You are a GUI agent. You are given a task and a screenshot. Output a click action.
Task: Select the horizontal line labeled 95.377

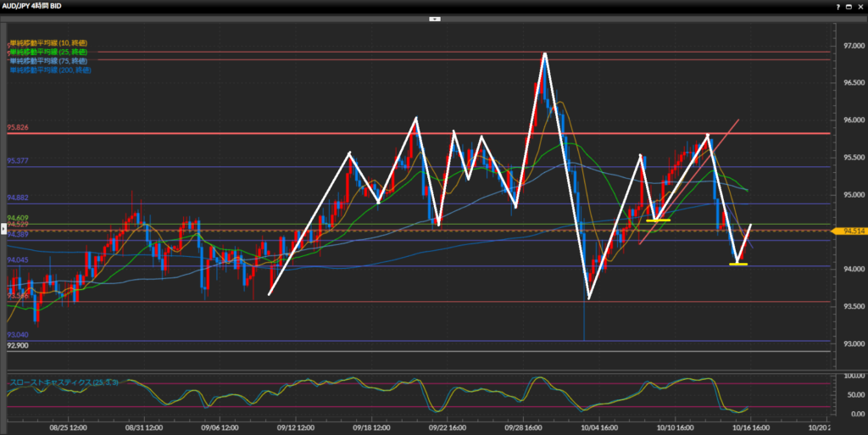click(x=18, y=160)
